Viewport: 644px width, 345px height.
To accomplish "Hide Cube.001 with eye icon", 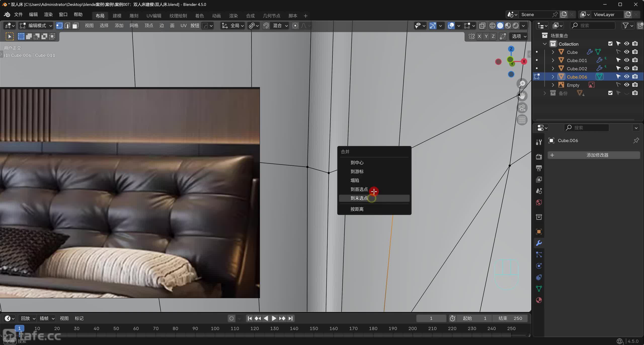I will point(627,60).
